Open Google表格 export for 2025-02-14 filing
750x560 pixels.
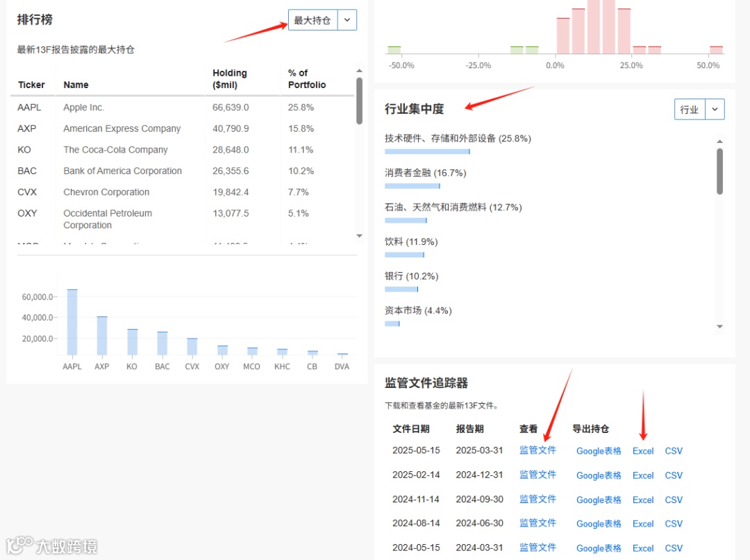[599, 475]
